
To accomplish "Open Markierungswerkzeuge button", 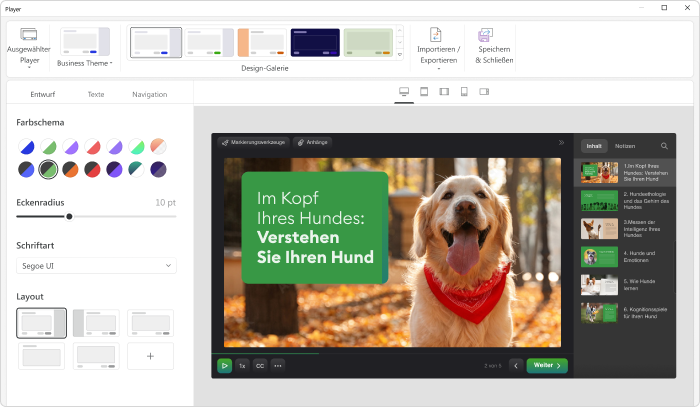I will coord(254,143).
